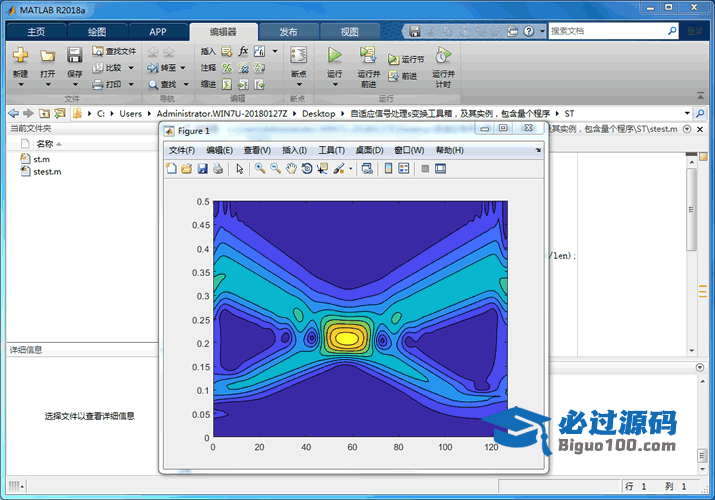
Task: Click up-one-level folder icon in address bar
Action: coord(44,113)
